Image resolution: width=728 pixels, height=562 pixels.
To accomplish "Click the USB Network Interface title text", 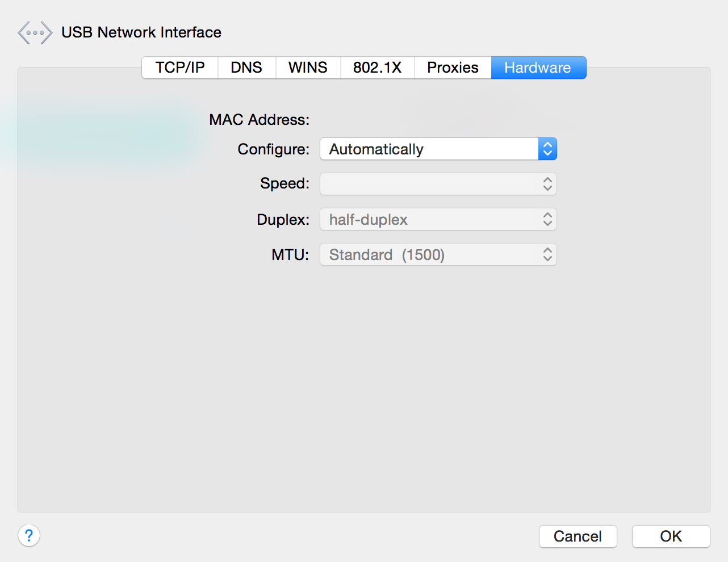I will [x=141, y=32].
